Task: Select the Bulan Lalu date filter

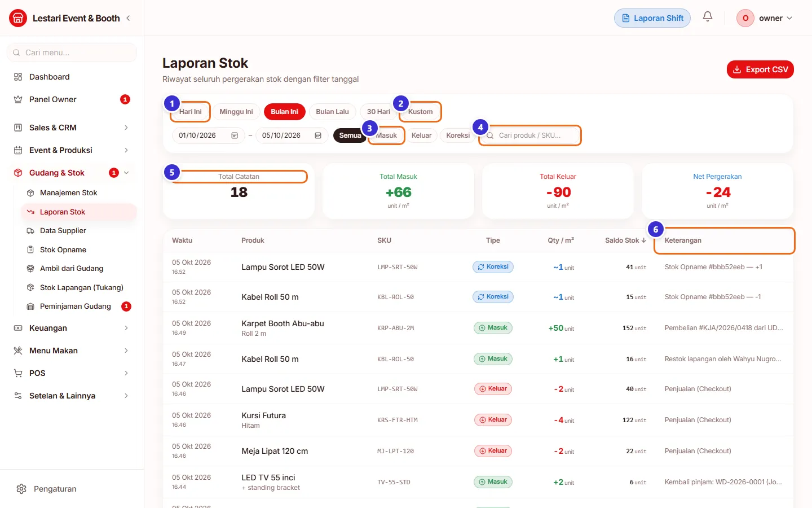Action: (332, 112)
